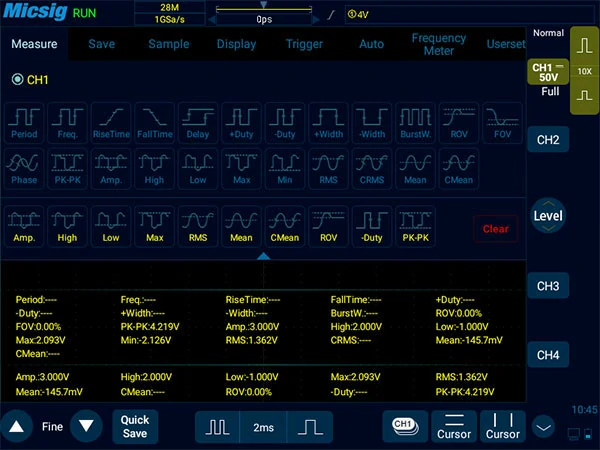The height and width of the screenshot is (450, 600).
Task: Toggle the -Duty measurement in upper grid
Action: (285, 123)
